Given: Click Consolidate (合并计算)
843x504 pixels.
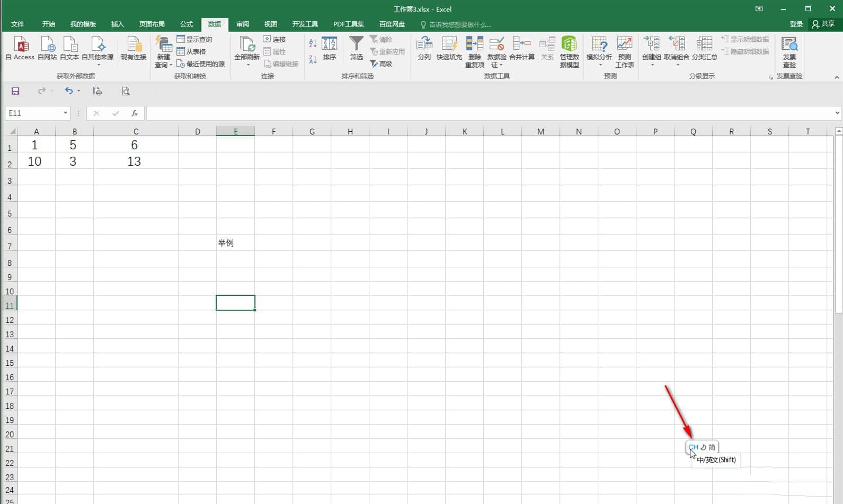Looking at the screenshot, I should (x=522, y=48).
